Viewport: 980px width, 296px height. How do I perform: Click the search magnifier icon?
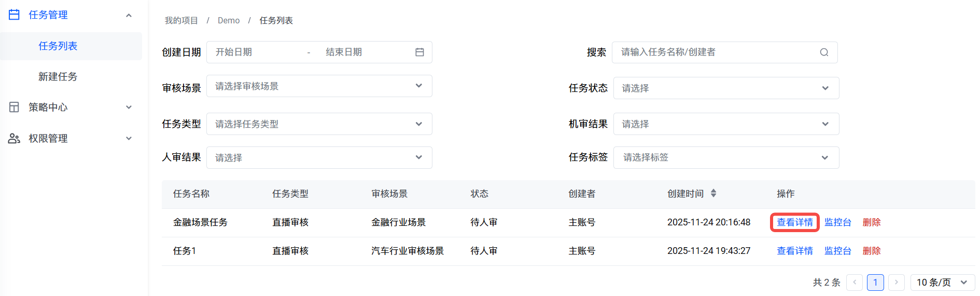click(x=824, y=52)
